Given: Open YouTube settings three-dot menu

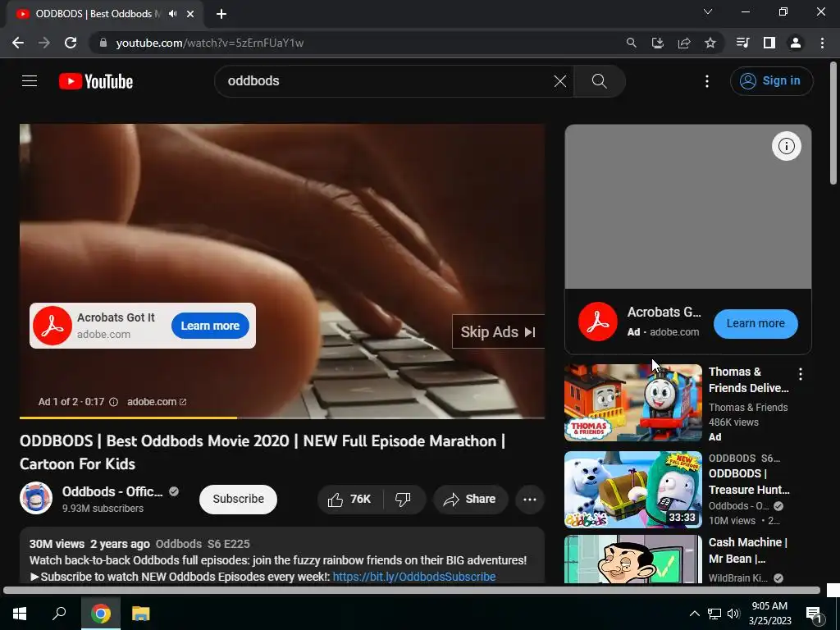Looking at the screenshot, I should (707, 81).
